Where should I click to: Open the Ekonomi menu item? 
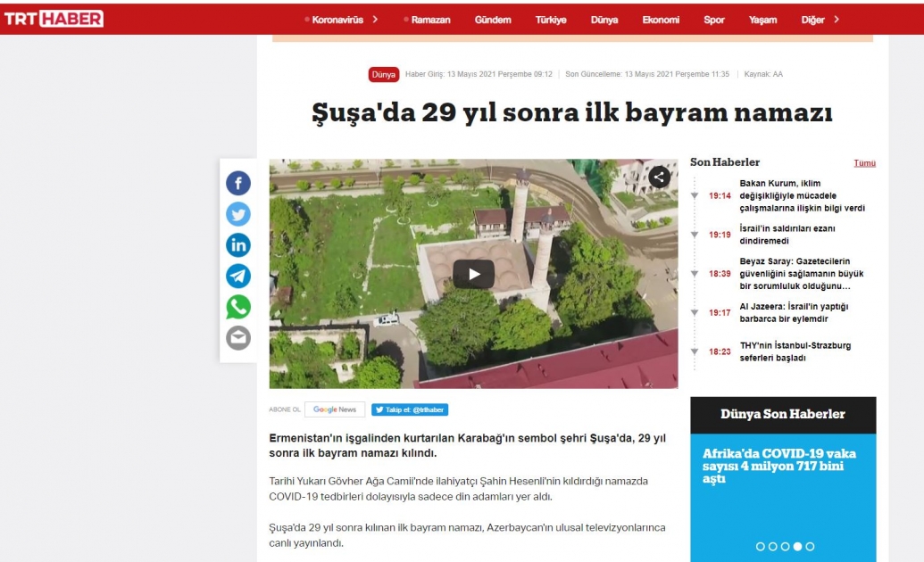tap(661, 20)
